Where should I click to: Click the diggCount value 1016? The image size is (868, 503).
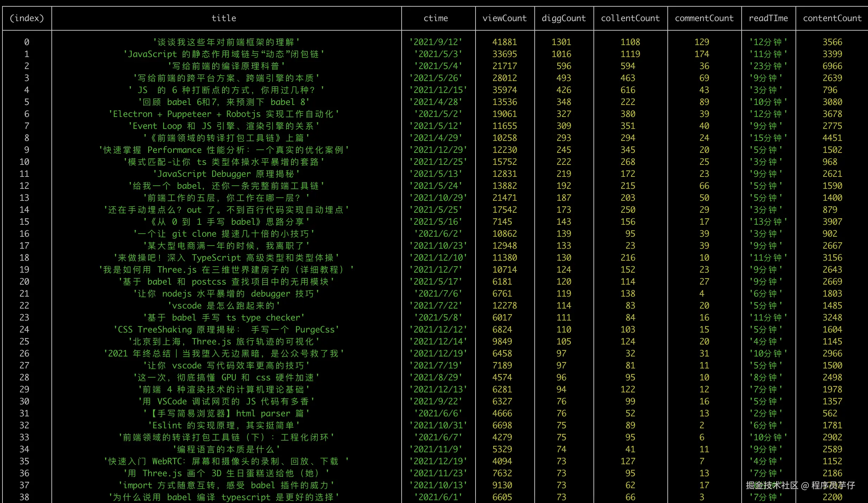tap(561, 54)
